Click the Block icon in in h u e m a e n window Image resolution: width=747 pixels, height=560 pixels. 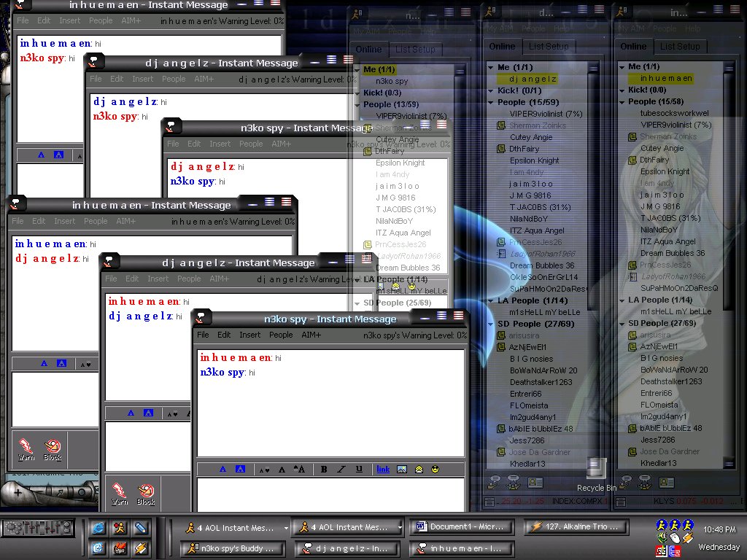tap(53, 449)
